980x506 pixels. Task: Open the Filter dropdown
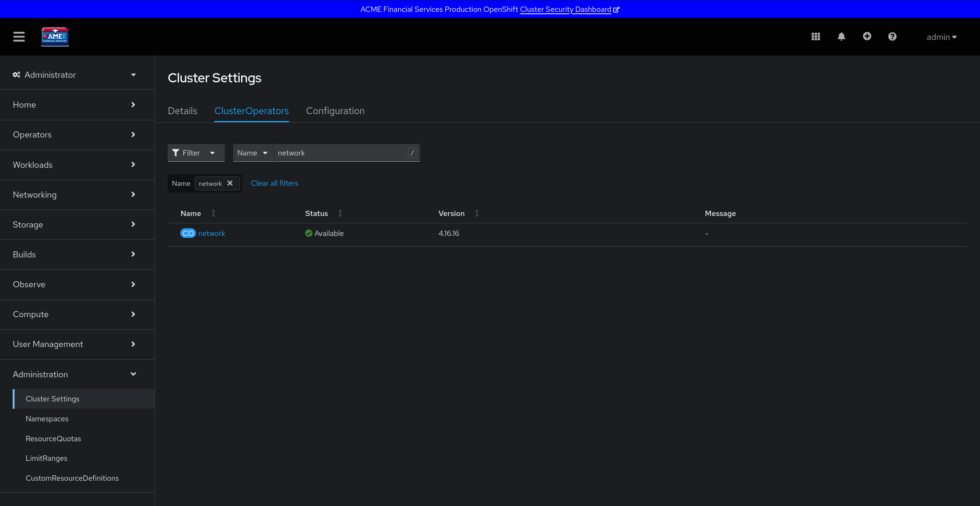pyautogui.click(x=196, y=153)
